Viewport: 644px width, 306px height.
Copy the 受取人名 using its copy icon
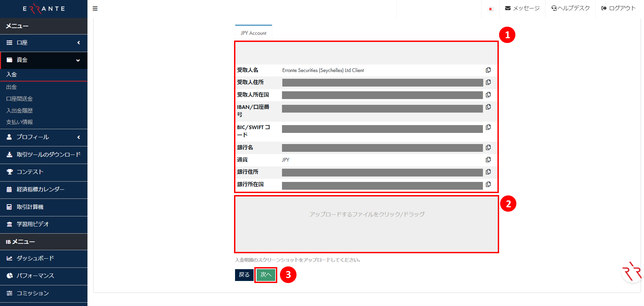(x=488, y=70)
